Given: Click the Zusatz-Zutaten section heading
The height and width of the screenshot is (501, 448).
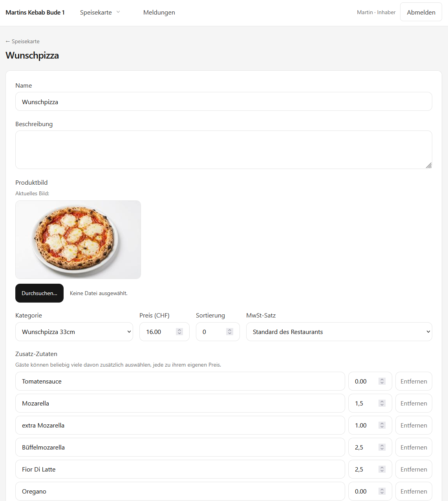Looking at the screenshot, I should point(36,354).
